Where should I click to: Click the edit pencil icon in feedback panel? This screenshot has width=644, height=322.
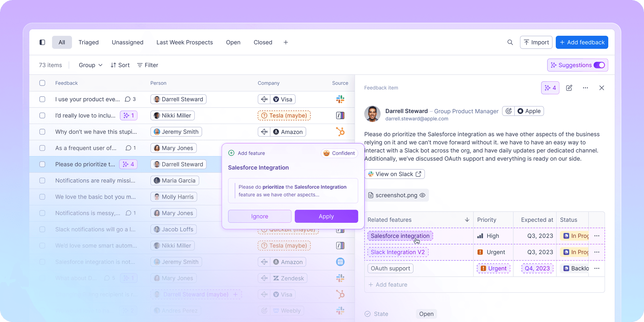(569, 88)
